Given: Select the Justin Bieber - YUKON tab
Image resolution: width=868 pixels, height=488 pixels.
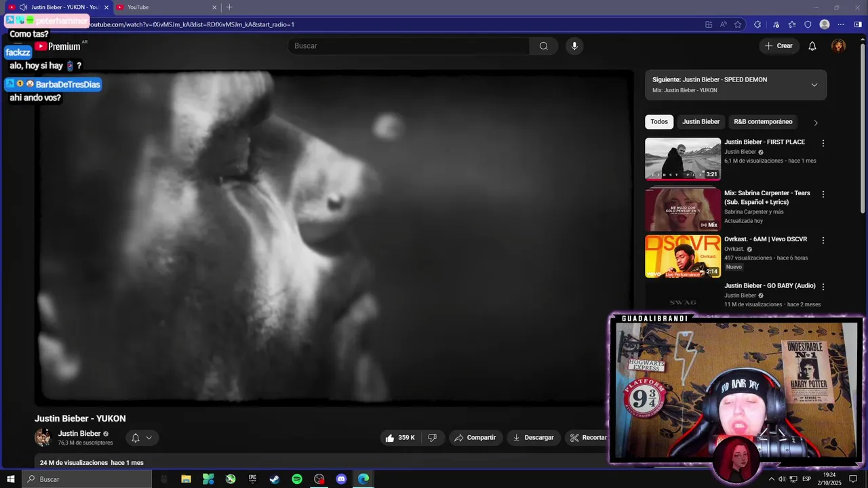Looking at the screenshot, I should point(60,7).
